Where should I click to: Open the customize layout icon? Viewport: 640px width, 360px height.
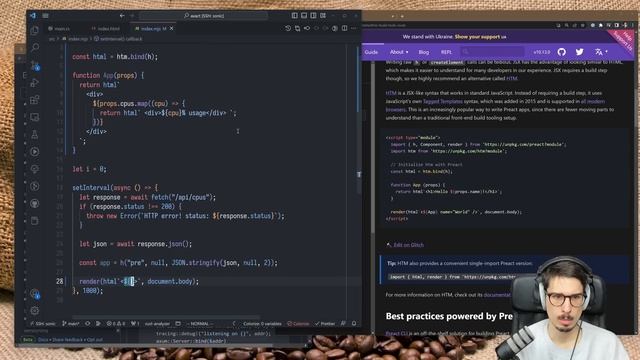323,16
